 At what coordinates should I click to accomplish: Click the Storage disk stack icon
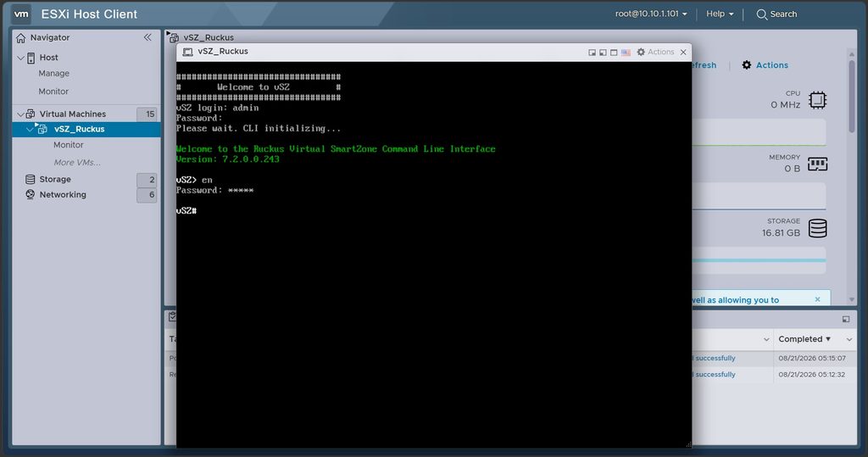click(818, 228)
